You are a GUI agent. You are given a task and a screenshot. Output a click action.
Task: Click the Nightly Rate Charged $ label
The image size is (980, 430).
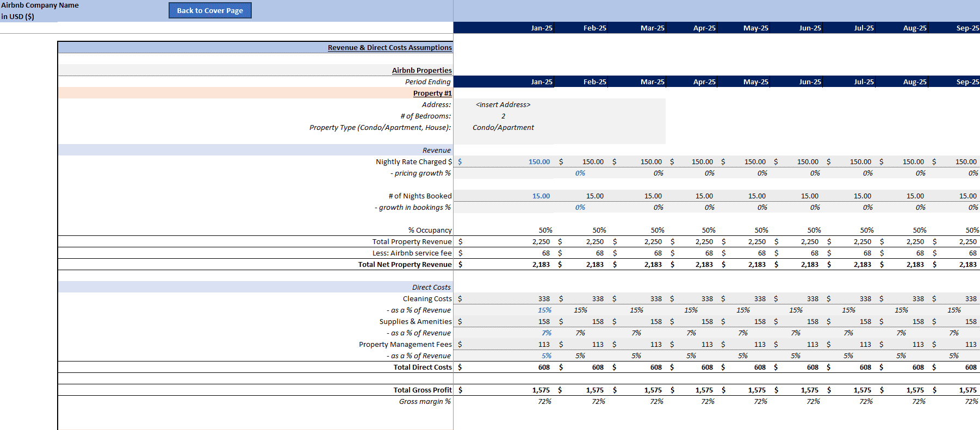[x=413, y=161]
